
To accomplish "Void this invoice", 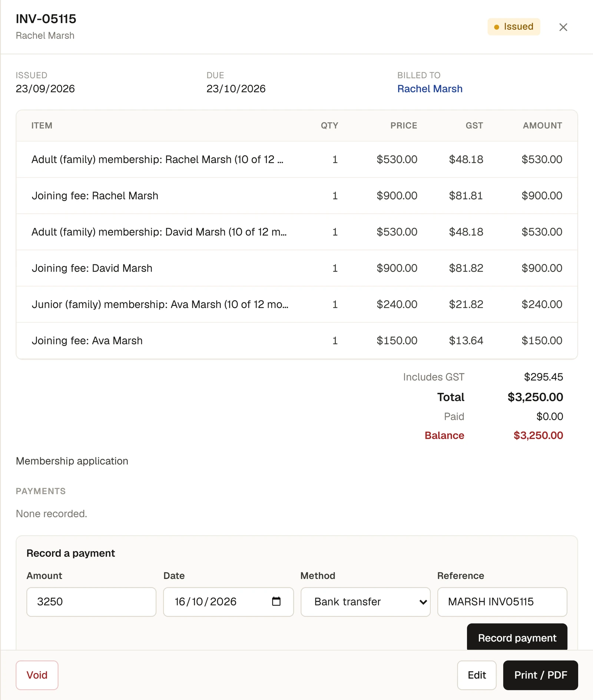I will [x=37, y=675].
